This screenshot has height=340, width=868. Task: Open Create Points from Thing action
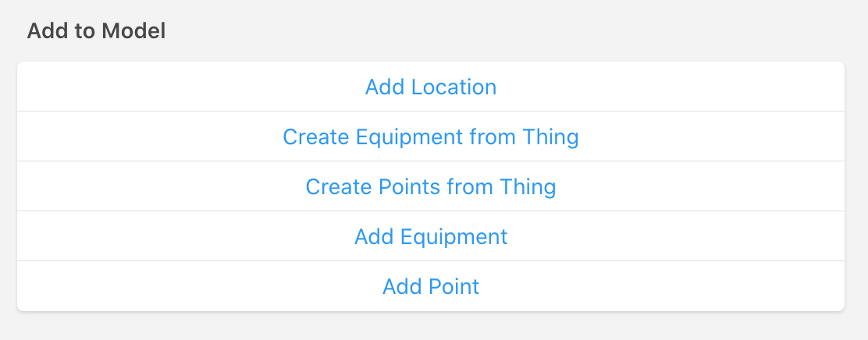tap(431, 187)
